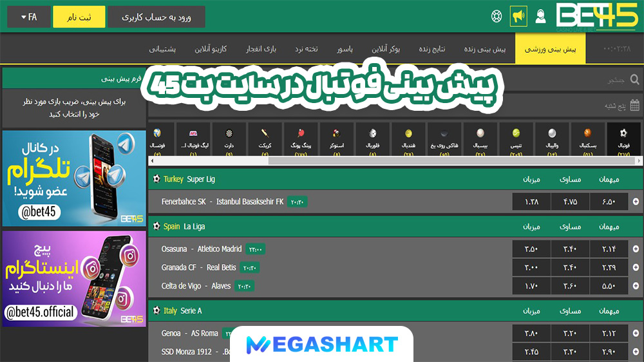This screenshot has width=644, height=362.
Task: Pick میزبان home odds for Granada CF - Real Betis
Action: tap(531, 267)
